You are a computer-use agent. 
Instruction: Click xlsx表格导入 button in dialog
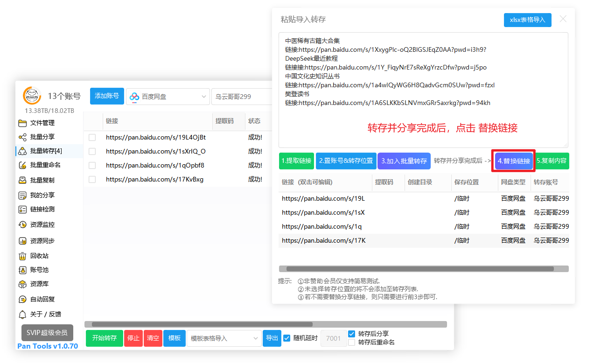(528, 20)
